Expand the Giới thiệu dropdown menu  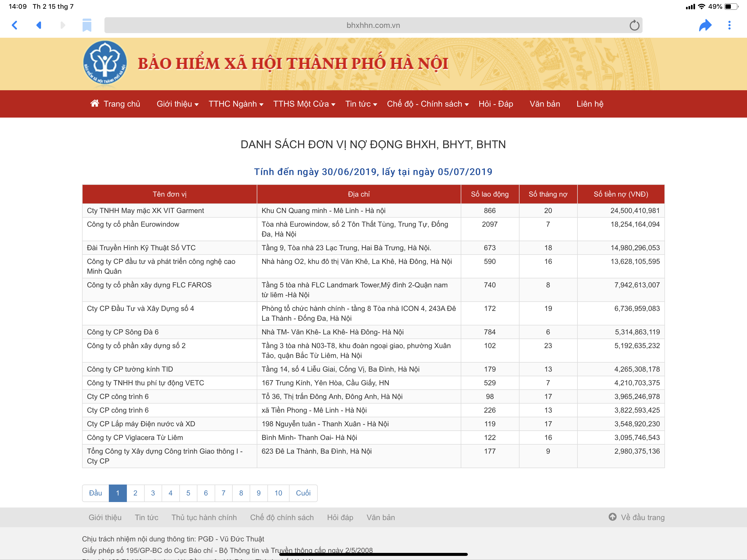[x=177, y=104]
